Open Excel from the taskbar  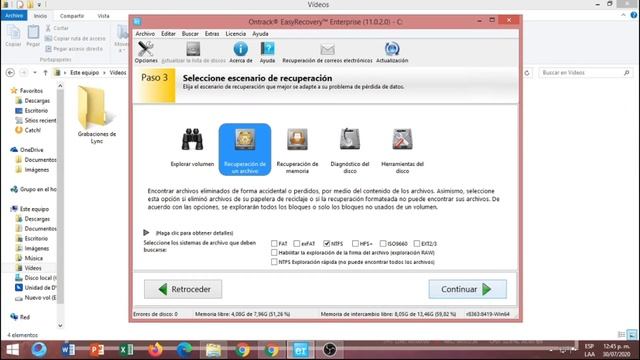[x=126, y=349]
